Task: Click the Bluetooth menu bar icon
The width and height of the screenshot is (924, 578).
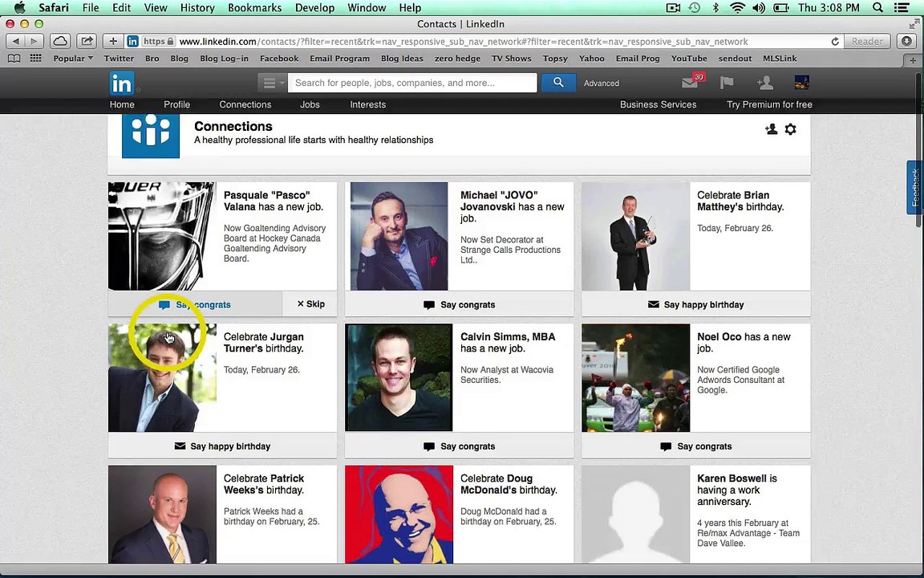Action: [x=716, y=8]
